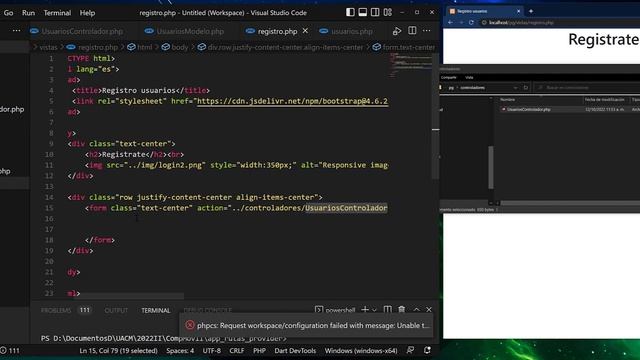Image resolution: width=640 pixels, height=360 pixels.
Task: Open the DEBUG CONSOLE panel tab
Action: tap(207, 310)
